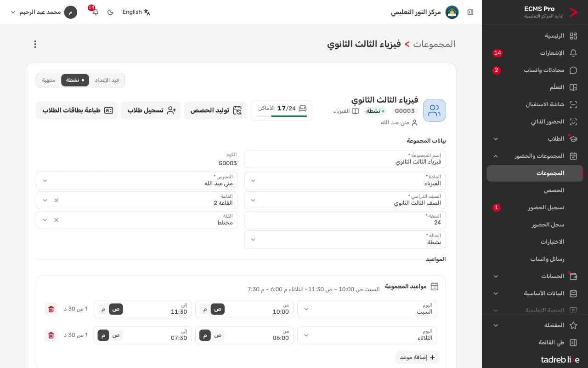588x368 pixels.
Task: Set status to قيد الإعداد
Action: point(107,80)
